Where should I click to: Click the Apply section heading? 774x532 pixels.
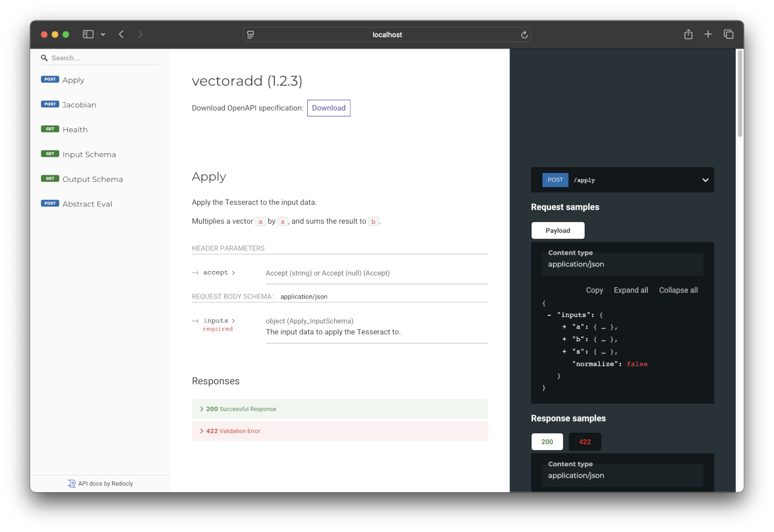209,177
